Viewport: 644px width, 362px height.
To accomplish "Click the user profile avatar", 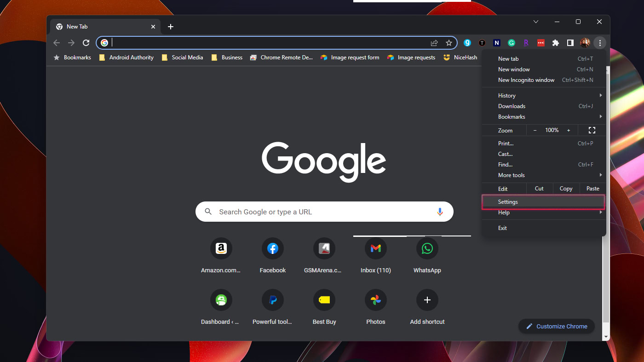I will 585,43.
